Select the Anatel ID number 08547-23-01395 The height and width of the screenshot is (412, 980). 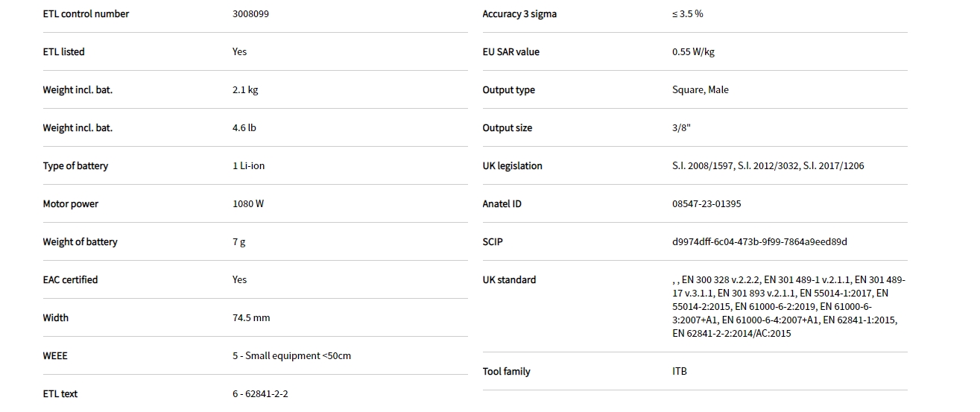[706, 204]
